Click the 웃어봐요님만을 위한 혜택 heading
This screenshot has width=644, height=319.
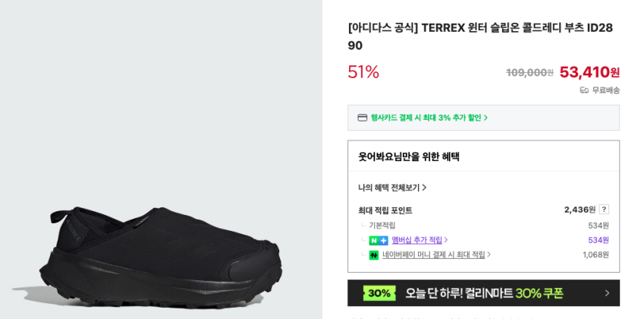click(409, 156)
